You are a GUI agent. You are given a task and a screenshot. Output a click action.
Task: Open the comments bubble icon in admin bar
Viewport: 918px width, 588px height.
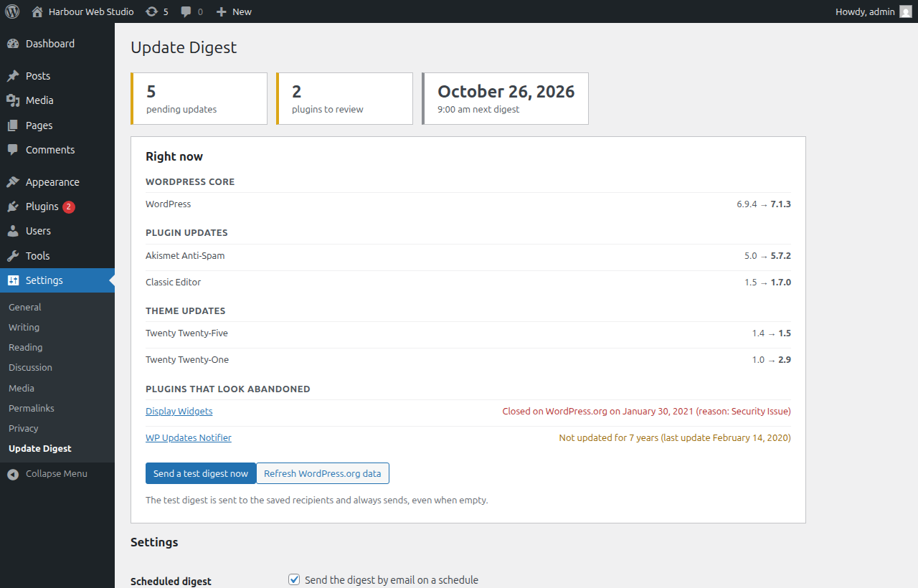click(x=186, y=11)
